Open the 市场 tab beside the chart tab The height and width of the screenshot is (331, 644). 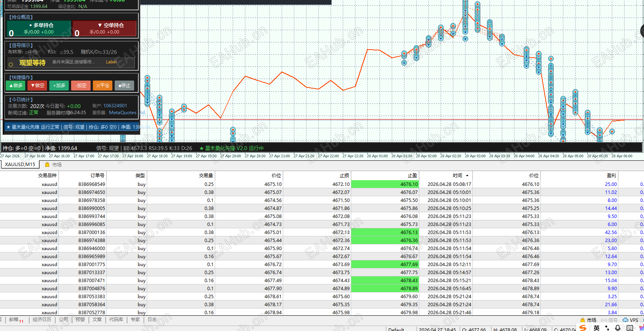click(57, 165)
